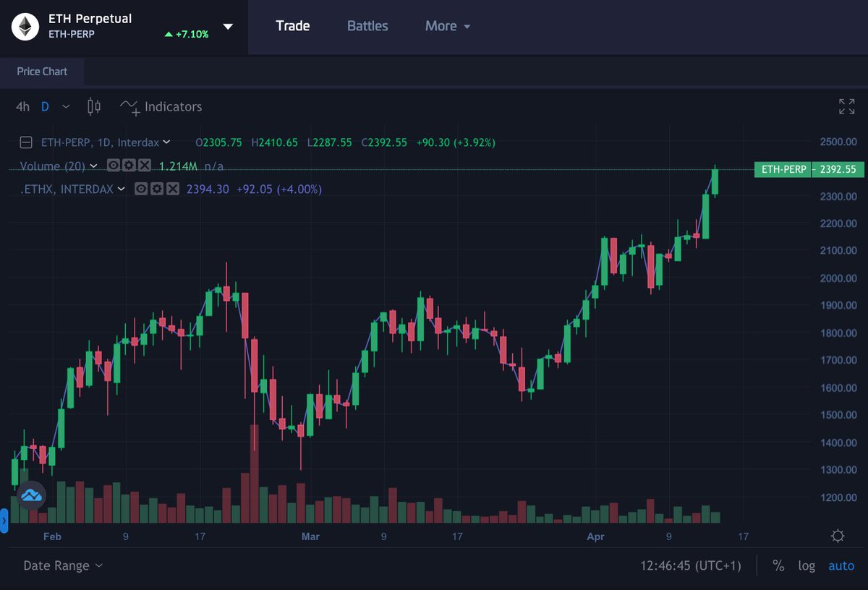This screenshot has width=868, height=590.
Task: Toggle fullscreen chart mode
Action: pos(846,107)
